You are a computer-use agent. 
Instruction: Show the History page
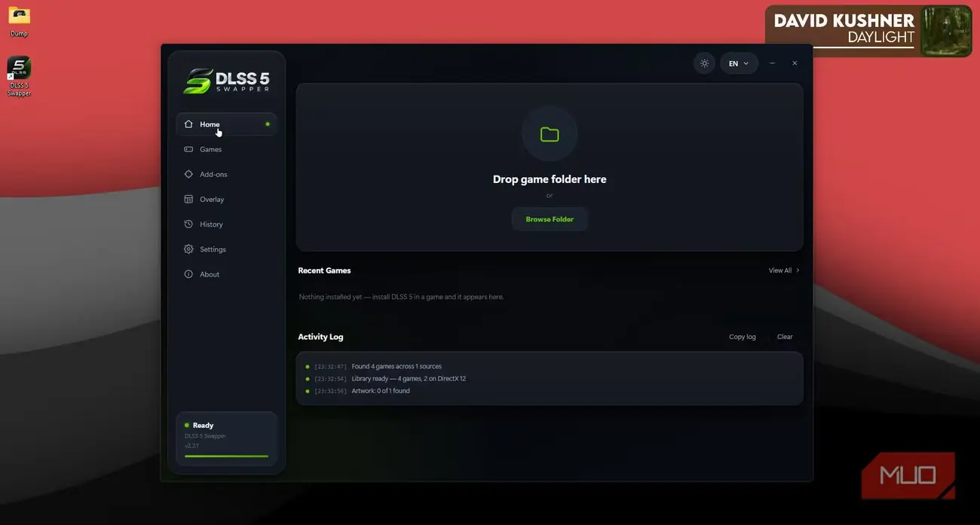point(226,224)
